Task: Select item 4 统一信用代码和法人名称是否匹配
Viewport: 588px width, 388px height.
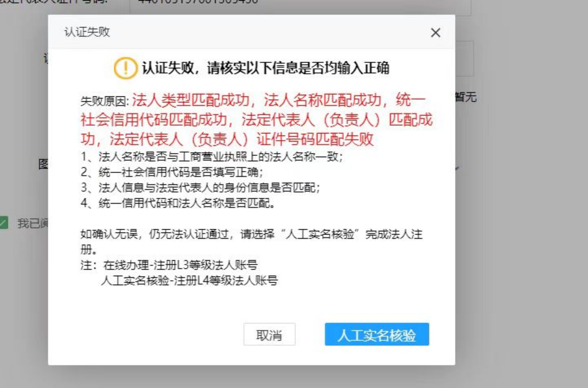Action: [x=178, y=203]
